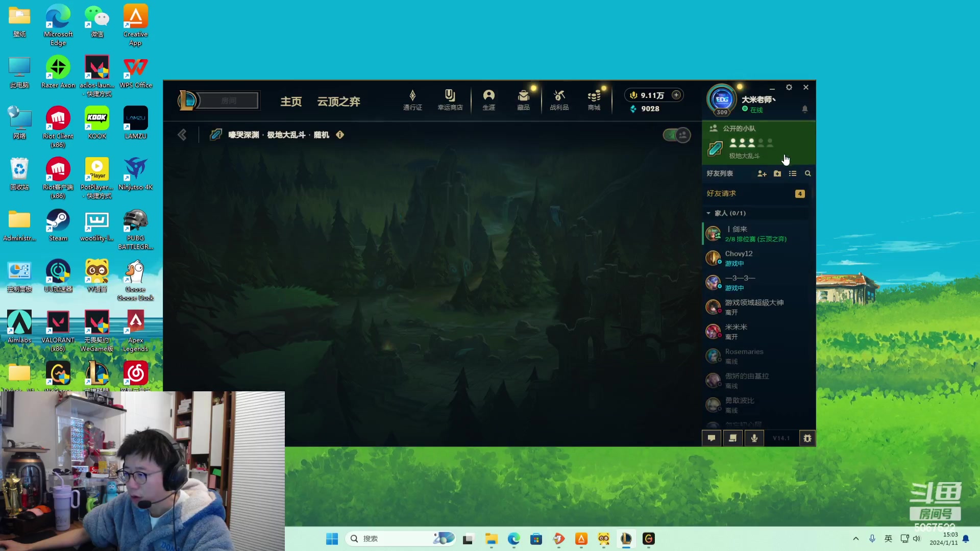This screenshot has width=980, height=551.
Task: Open PUBG BATTLEGROUNDS desktop shortcut
Action: coord(136,230)
